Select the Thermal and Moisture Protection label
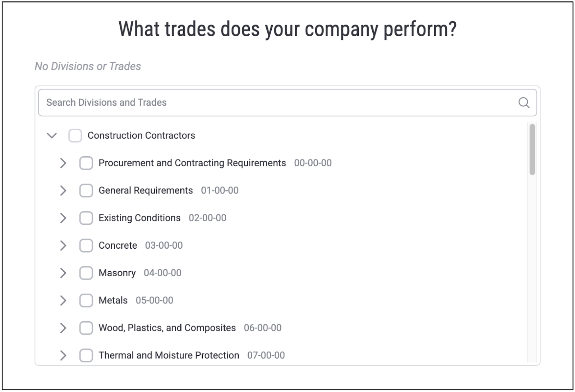575x392 pixels. pos(169,355)
